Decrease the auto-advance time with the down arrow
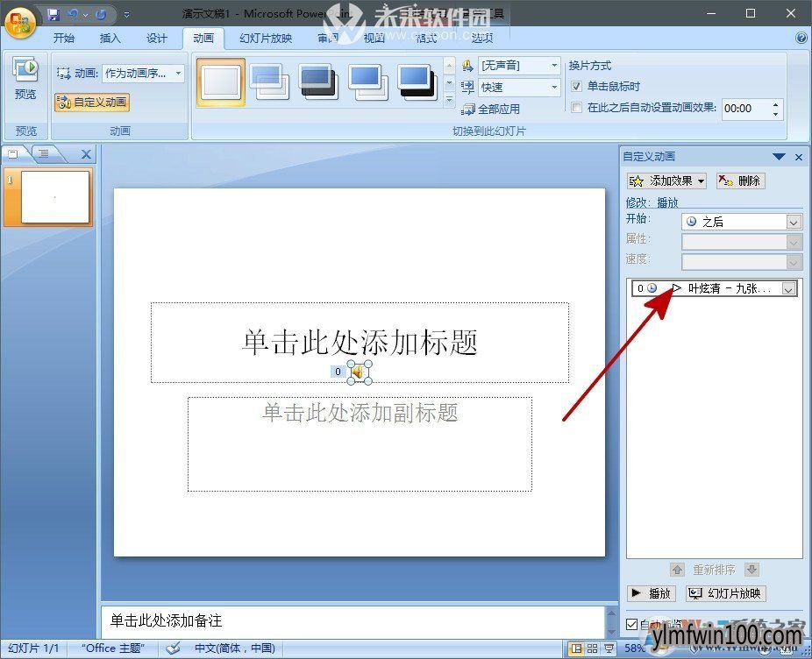Image resolution: width=812 pixels, height=659 pixels. coord(775,114)
